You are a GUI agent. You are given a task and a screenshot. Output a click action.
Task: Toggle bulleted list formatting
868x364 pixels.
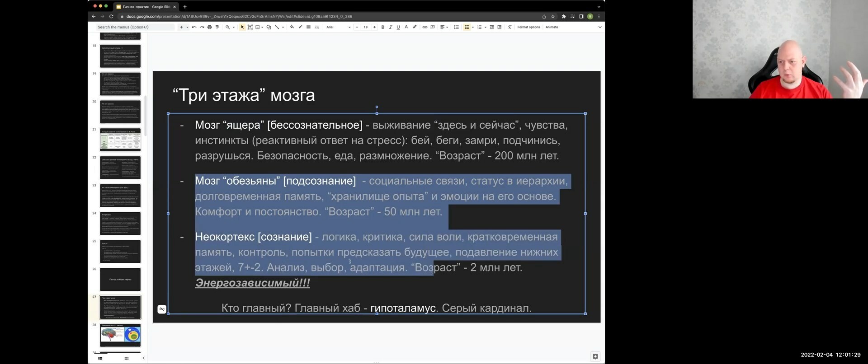pyautogui.click(x=467, y=27)
